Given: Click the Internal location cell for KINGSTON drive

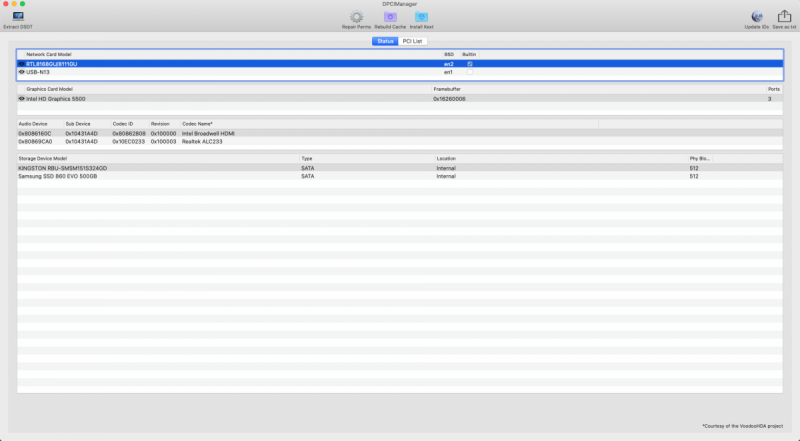Looking at the screenshot, I should pos(446,168).
